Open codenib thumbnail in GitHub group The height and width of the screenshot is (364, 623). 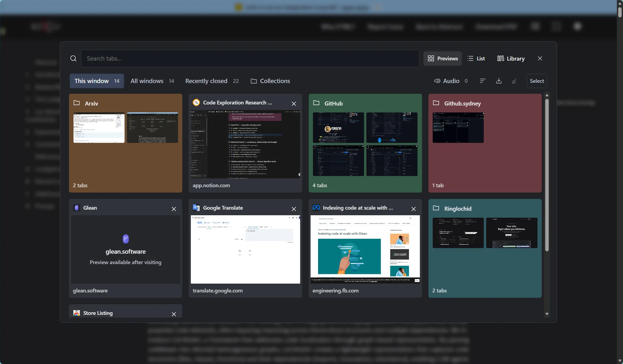pyautogui.click(x=392, y=128)
